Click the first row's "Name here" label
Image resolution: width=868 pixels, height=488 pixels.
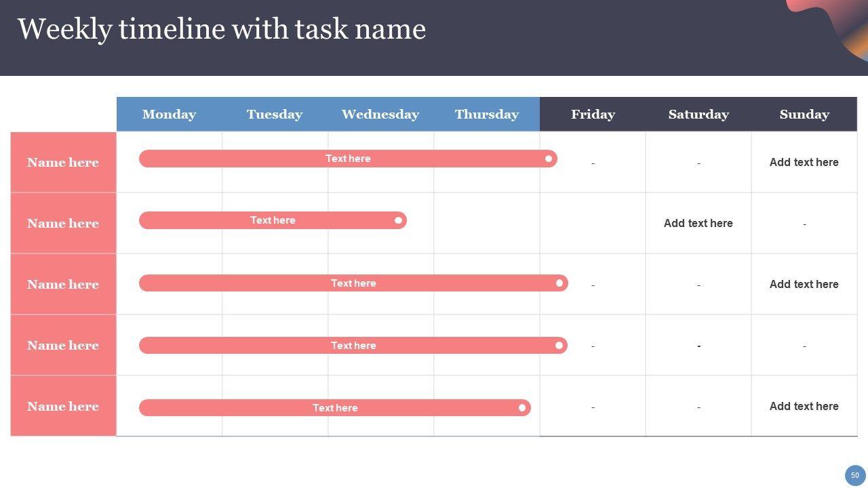[63, 163]
